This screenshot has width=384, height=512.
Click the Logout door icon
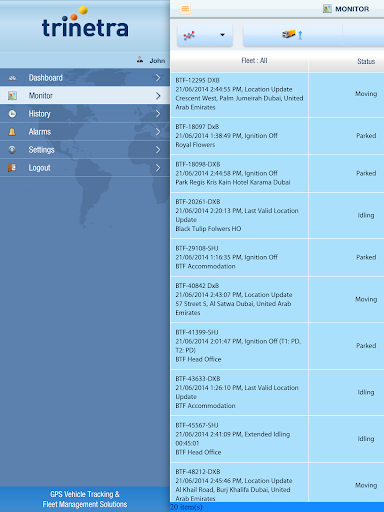click(x=12, y=168)
